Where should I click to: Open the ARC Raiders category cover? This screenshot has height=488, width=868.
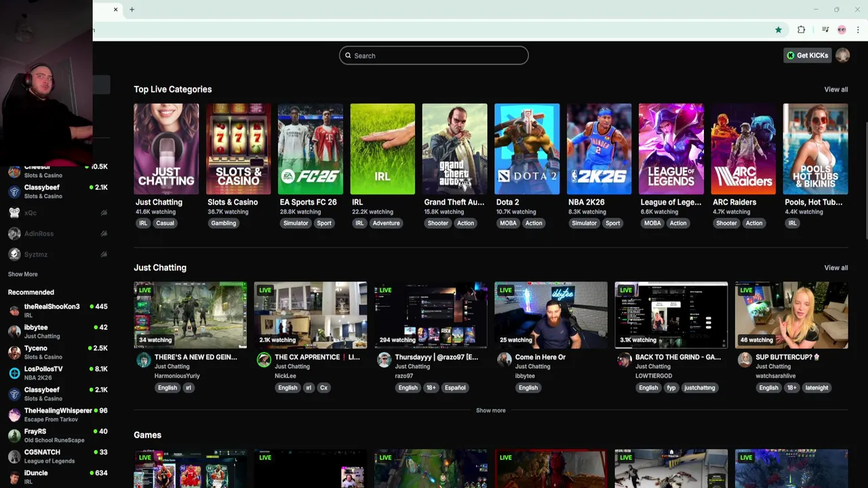point(743,149)
